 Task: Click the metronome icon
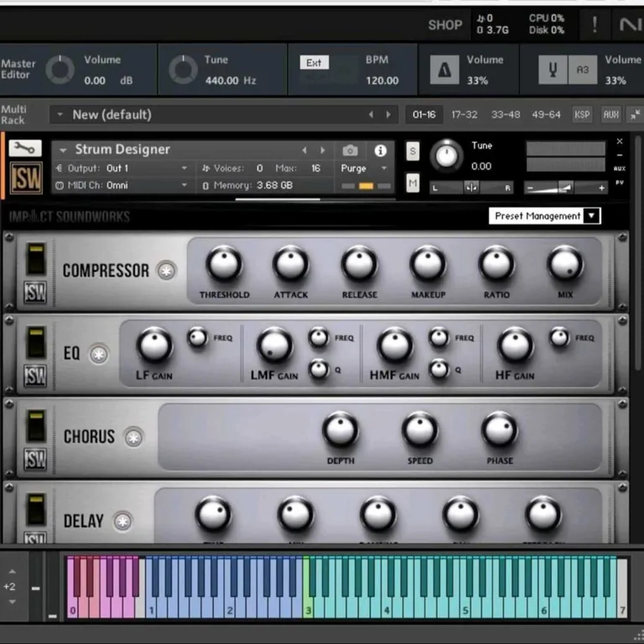coord(445,70)
